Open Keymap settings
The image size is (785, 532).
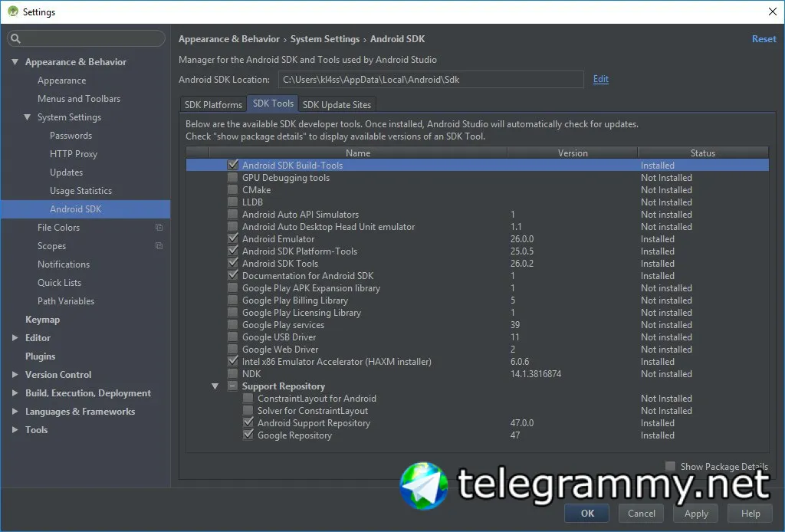click(x=43, y=320)
